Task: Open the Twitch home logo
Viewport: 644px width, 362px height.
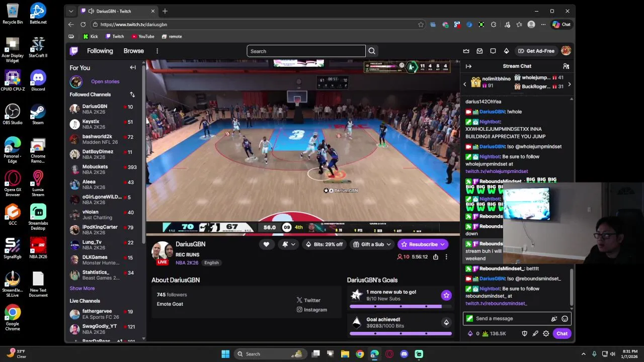Action: (x=74, y=51)
